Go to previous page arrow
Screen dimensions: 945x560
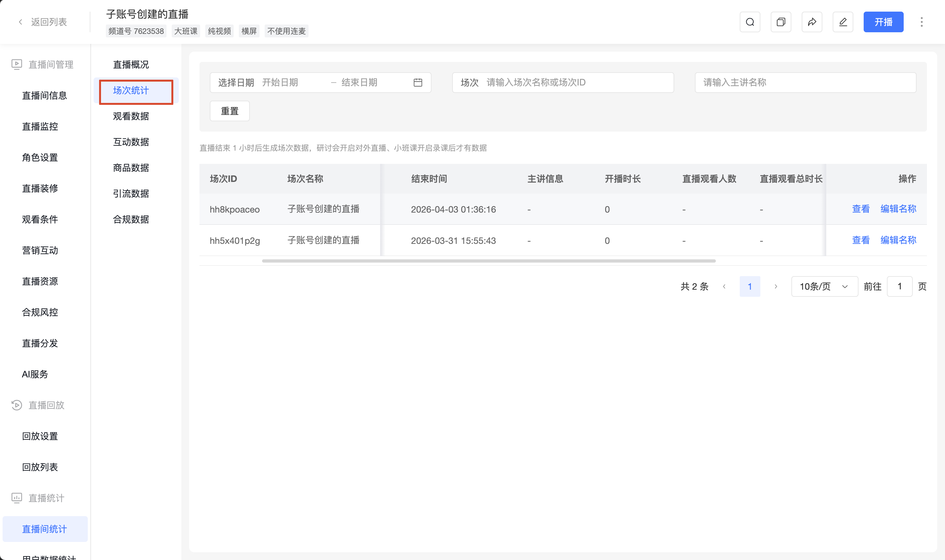pos(724,286)
